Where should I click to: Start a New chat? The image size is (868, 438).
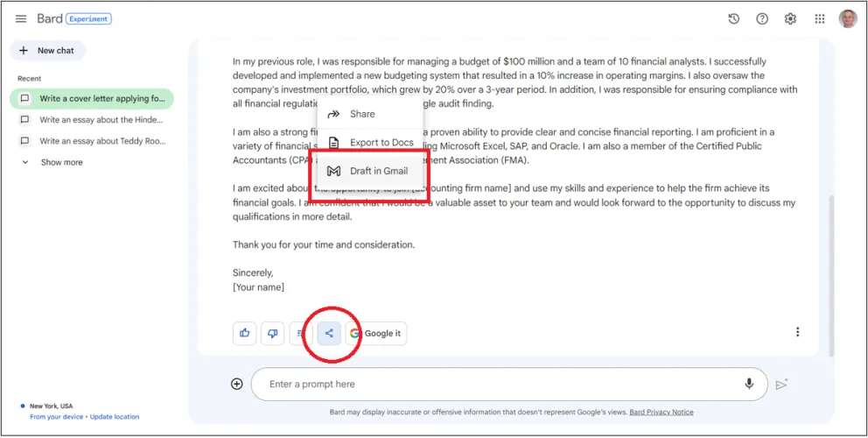pyautogui.click(x=48, y=51)
